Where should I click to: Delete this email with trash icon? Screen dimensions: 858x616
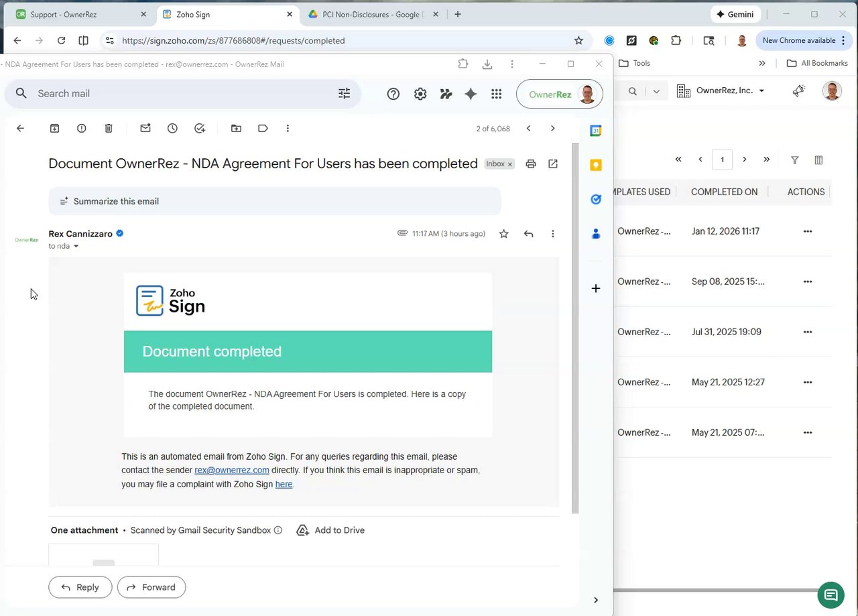point(109,128)
